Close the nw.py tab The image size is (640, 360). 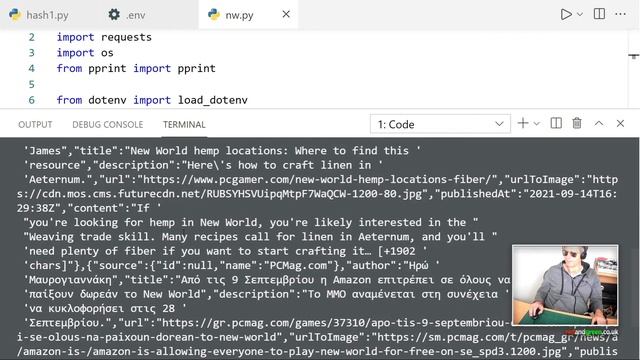point(286,14)
